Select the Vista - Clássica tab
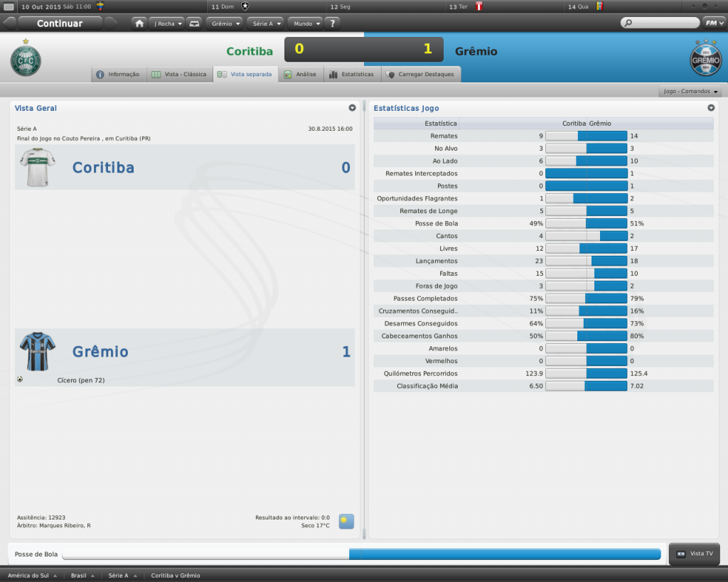Screen dimensions: 728x582 click(179, 74)
